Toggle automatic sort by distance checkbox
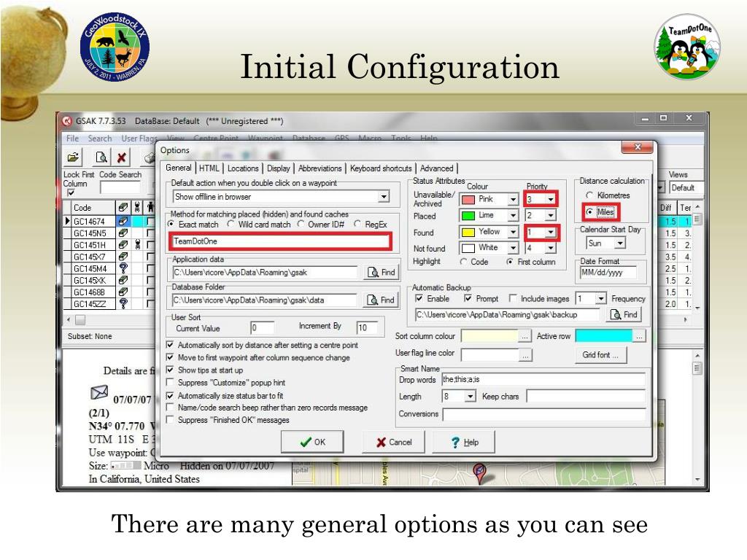Screen dimensions: 747x560 pos(170,345)
